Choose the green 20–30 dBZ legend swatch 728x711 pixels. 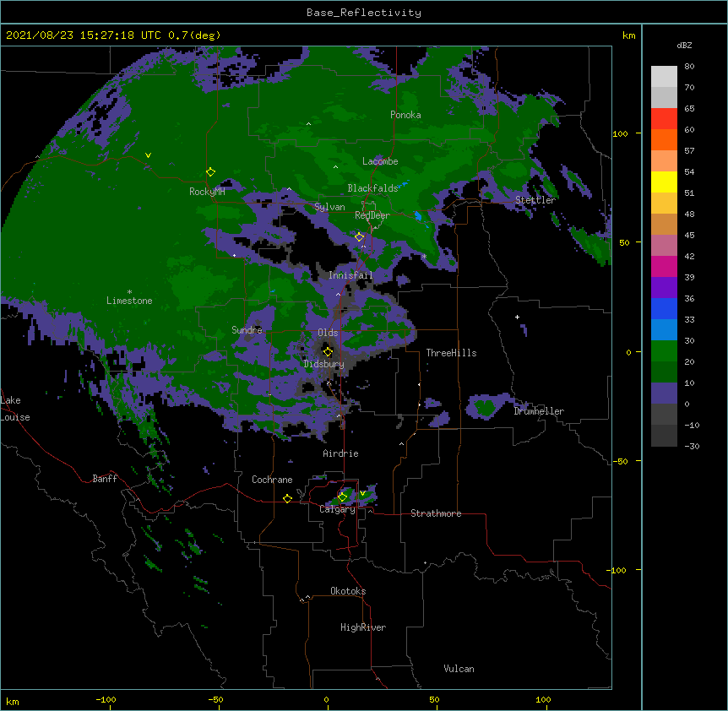[x=664, y=351]
